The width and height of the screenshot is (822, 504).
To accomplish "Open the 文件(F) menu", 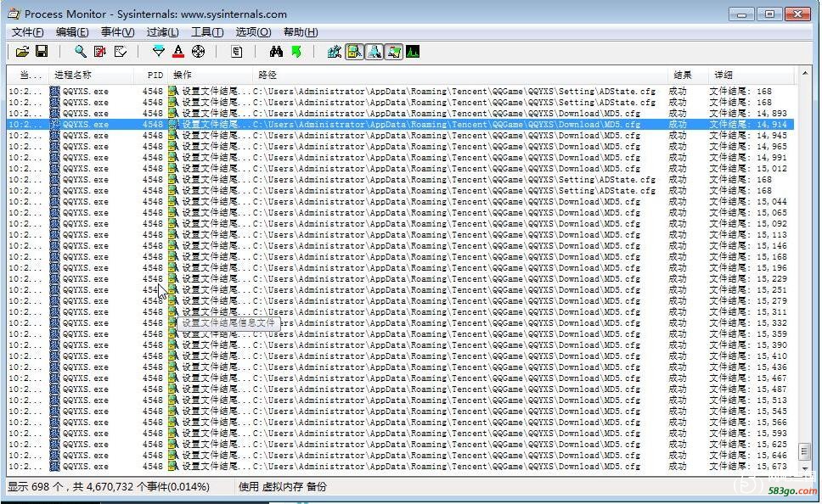I will pos(28,32).
